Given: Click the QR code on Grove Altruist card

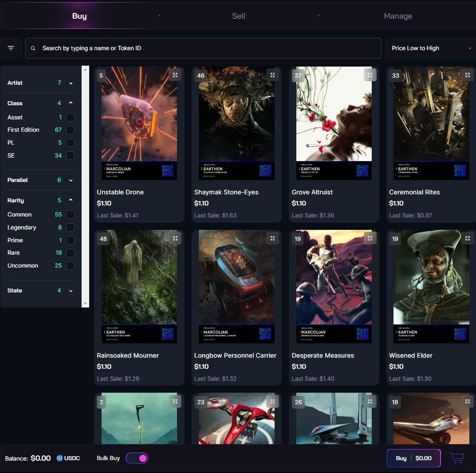Looking at the screenshot, I should [x=362, y=171].
